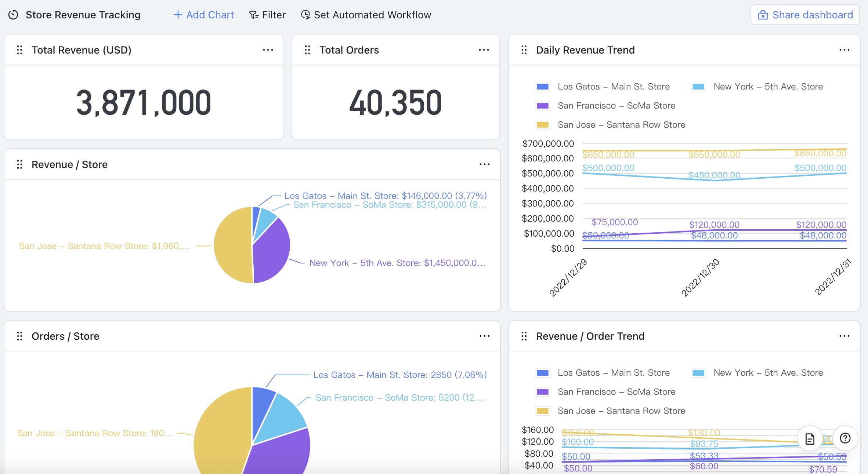Toggle New York legend in Daily Revenue Trend
The height and width of the screenshot is (474, 868).
click(757, 87)
